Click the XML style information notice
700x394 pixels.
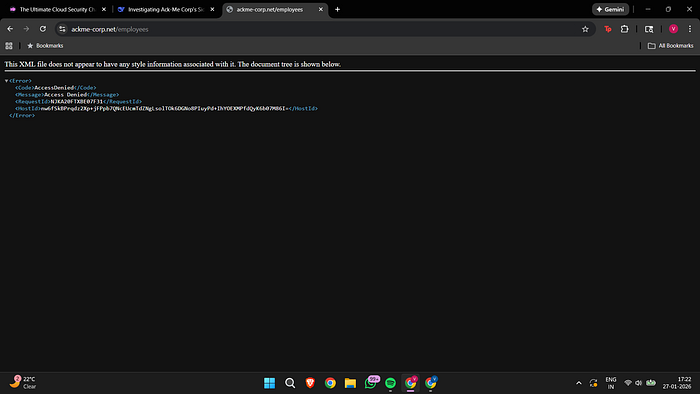[x=173, y=64]
